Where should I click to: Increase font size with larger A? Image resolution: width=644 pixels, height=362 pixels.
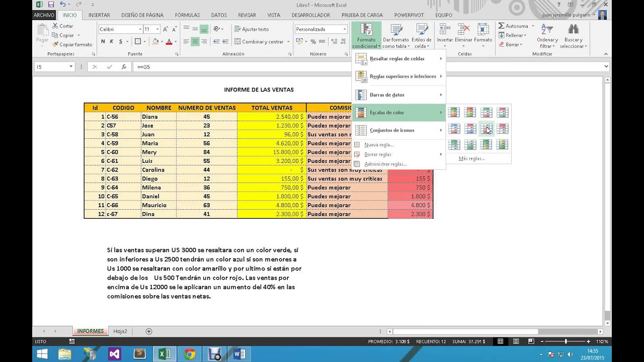click(x=166, y=29)
